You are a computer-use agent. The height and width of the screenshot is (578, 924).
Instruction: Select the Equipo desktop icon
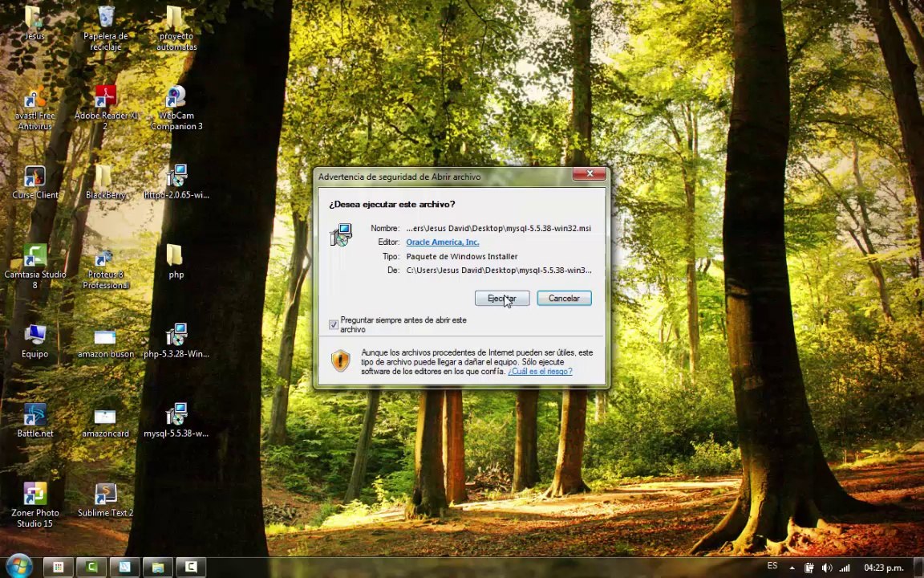34,341
